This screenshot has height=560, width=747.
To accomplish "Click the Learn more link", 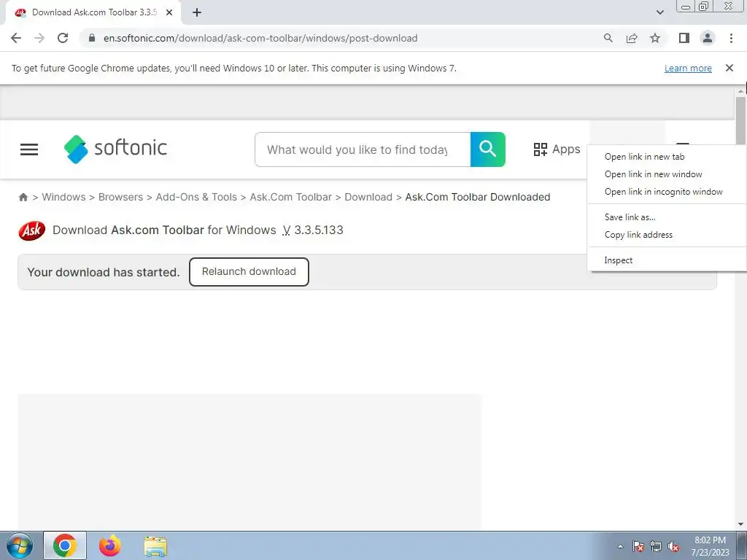I will (x=688, y=68).
